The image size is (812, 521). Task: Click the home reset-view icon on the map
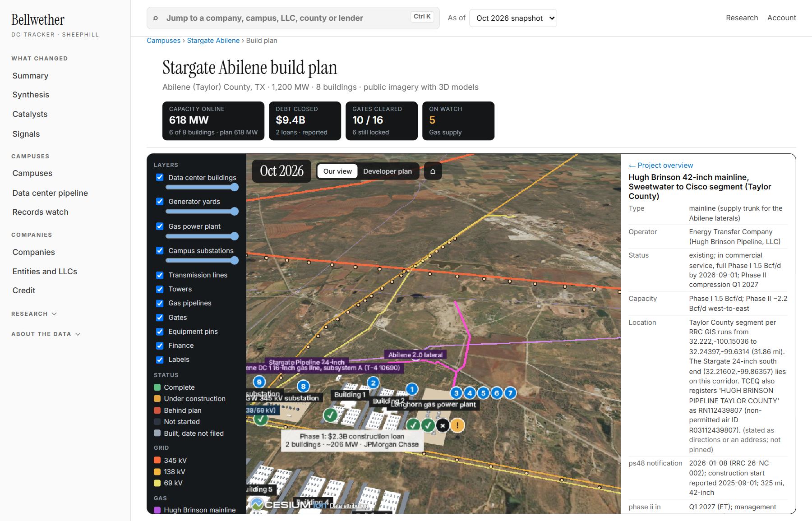[x=433, y=171]
